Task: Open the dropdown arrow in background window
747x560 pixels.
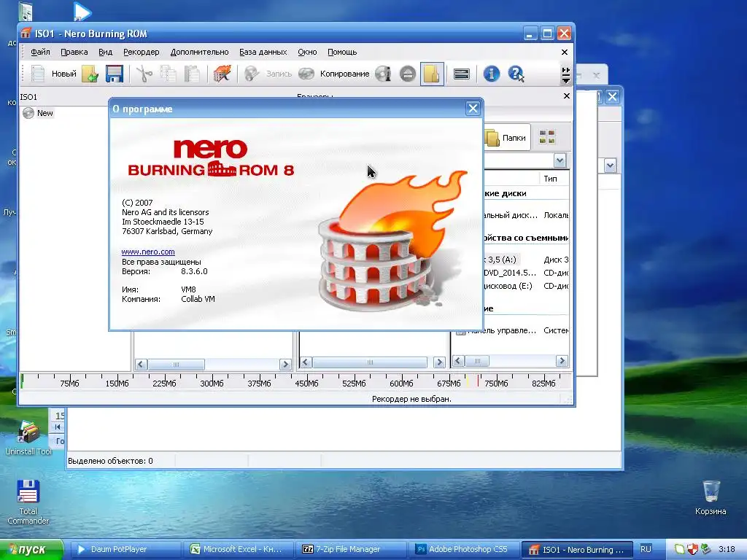Action: 611,166
